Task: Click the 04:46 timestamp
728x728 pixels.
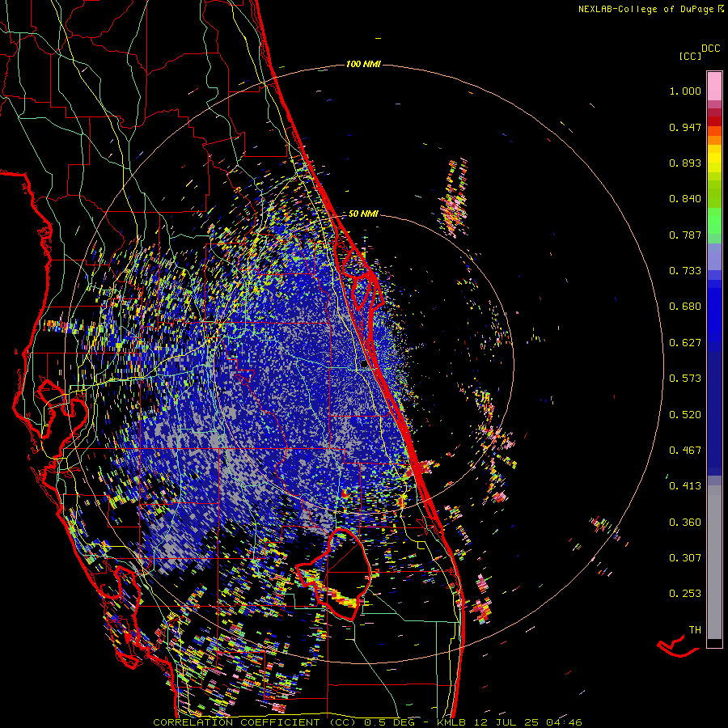Action: pos(564,722)
